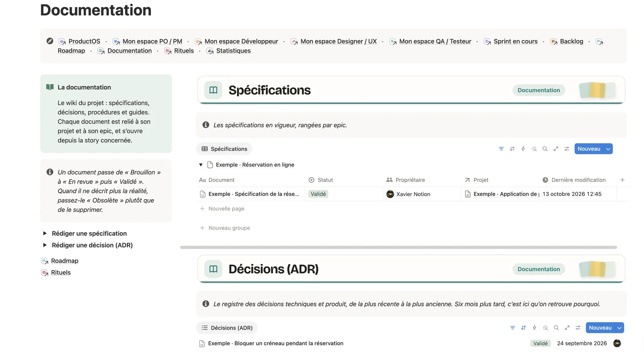
Task: Click the Validé status in Spécifications row
Action: (x=318, y=194)
